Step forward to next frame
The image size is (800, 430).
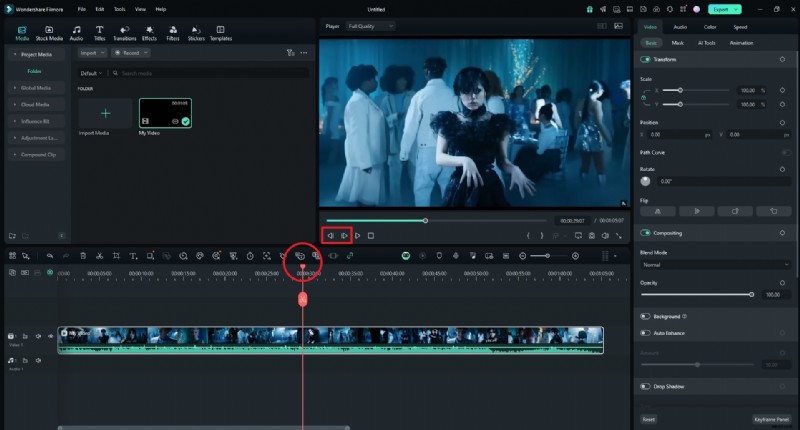[x=344, y=236]
